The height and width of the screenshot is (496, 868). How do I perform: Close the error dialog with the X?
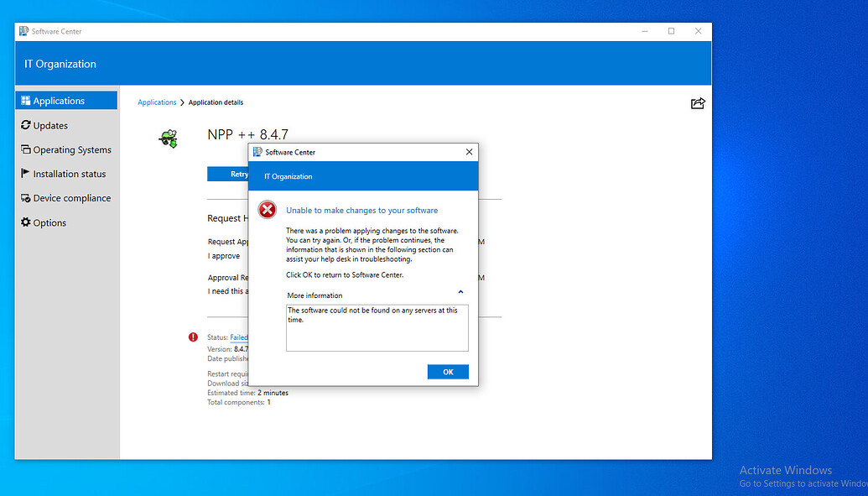(469, 152)
